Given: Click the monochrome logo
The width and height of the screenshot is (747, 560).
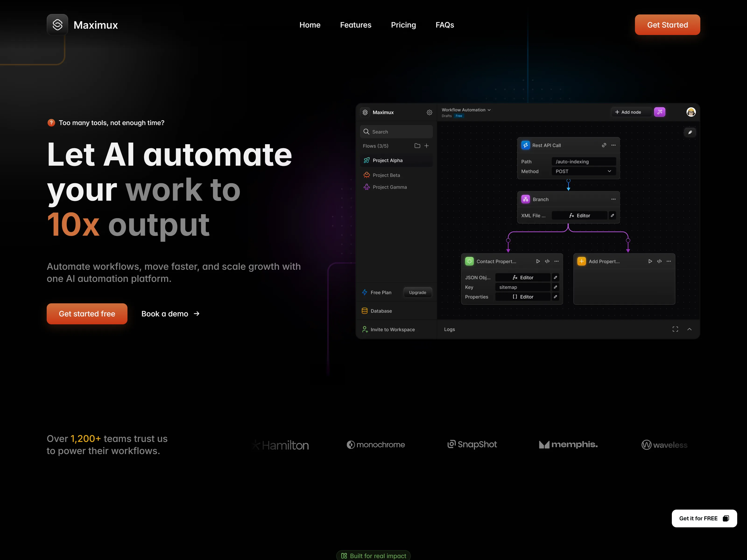Looking at the screenshot, I should click(x=376, y=444).
